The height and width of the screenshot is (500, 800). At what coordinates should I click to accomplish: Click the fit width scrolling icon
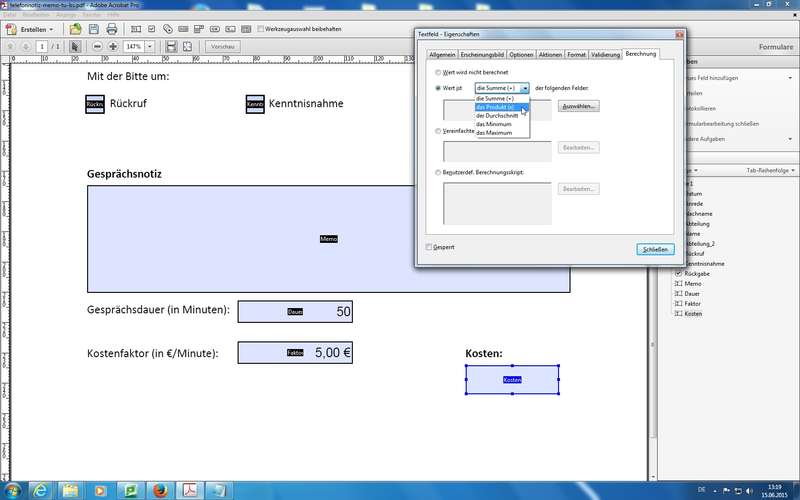171,46
